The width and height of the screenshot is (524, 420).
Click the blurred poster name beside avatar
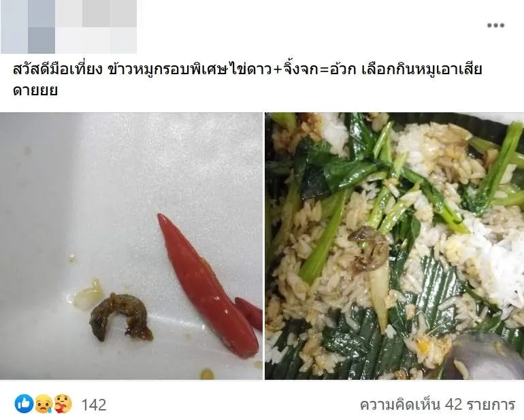96,14
